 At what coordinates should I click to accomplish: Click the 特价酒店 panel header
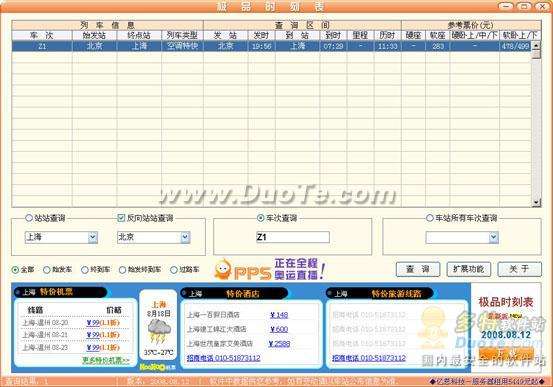pyautogui.click(x=234, y=294)
